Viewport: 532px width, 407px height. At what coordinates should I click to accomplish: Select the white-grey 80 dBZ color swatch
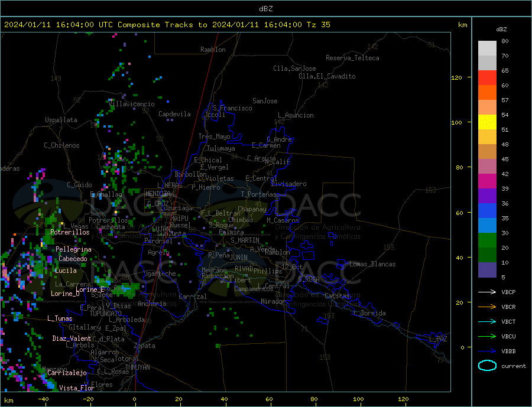pyautogui.click(x=487, y=48)
